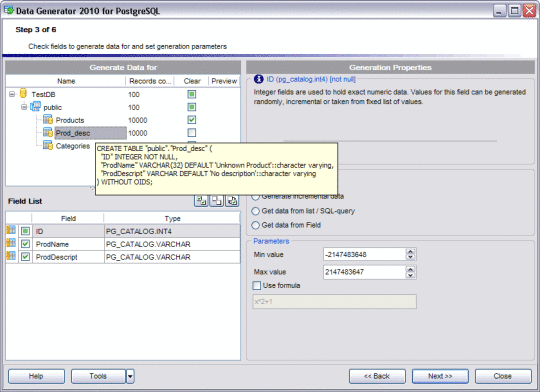540x392 pixels.
Task: Click the public schema icon
Action: [35, 107]
